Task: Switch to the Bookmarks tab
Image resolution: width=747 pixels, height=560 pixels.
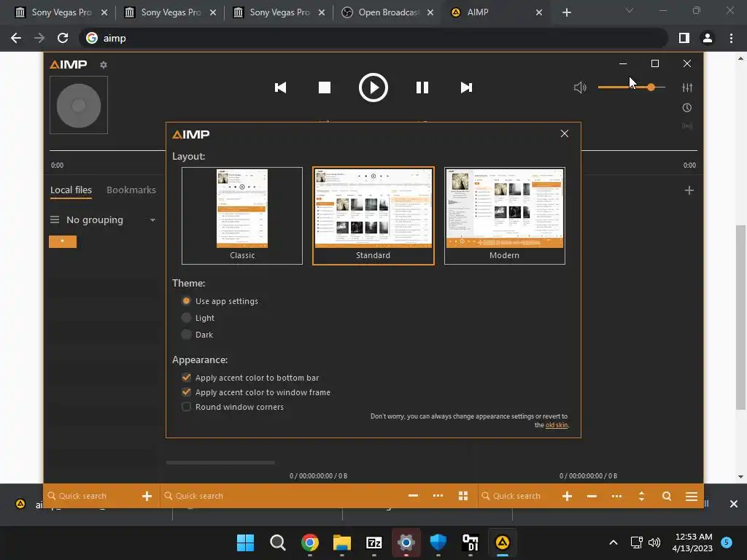Action: pos(131,190)
